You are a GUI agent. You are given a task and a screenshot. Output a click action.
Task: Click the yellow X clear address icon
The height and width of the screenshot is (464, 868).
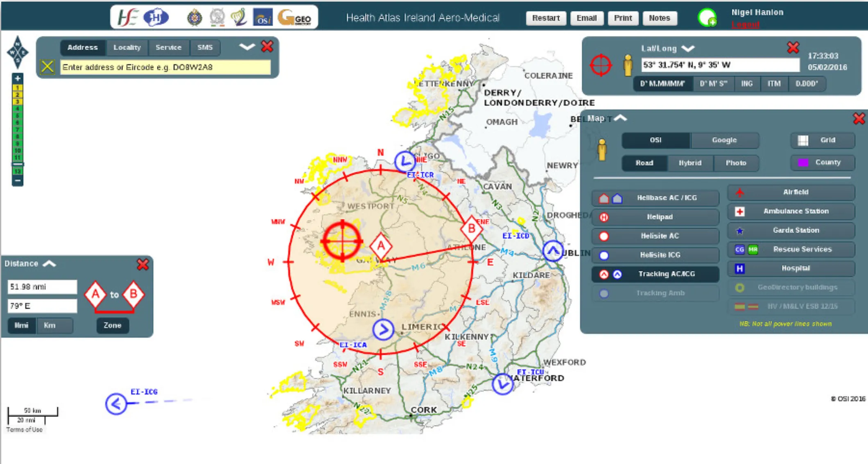pyautogui.click(x=47, y=66)
